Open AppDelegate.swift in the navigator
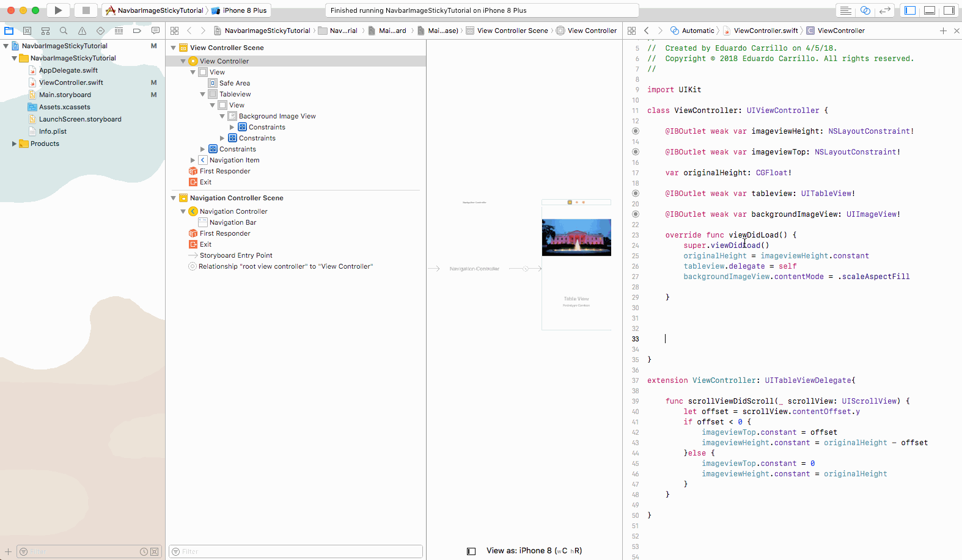The image size is (962, 560). click(68, 70)
